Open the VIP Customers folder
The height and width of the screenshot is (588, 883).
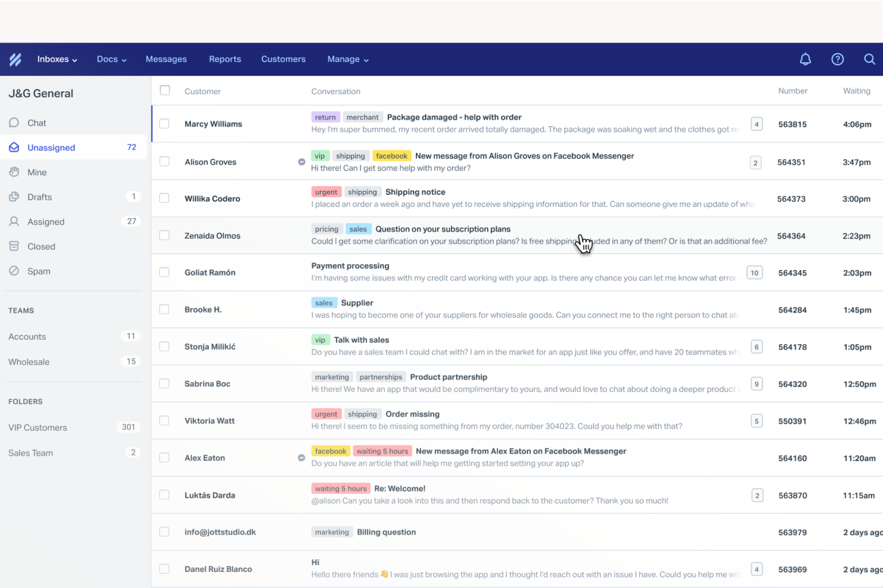pyautogui.click(x=38, y=427)
